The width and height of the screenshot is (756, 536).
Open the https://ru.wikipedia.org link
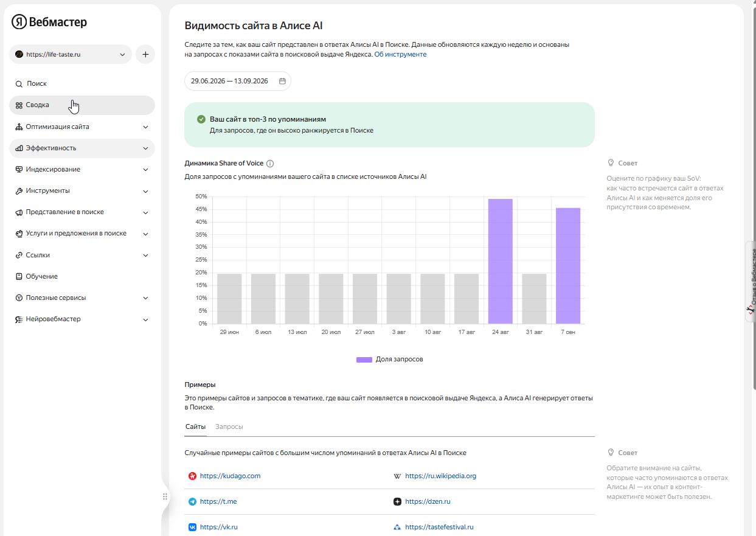click(440, 476)
